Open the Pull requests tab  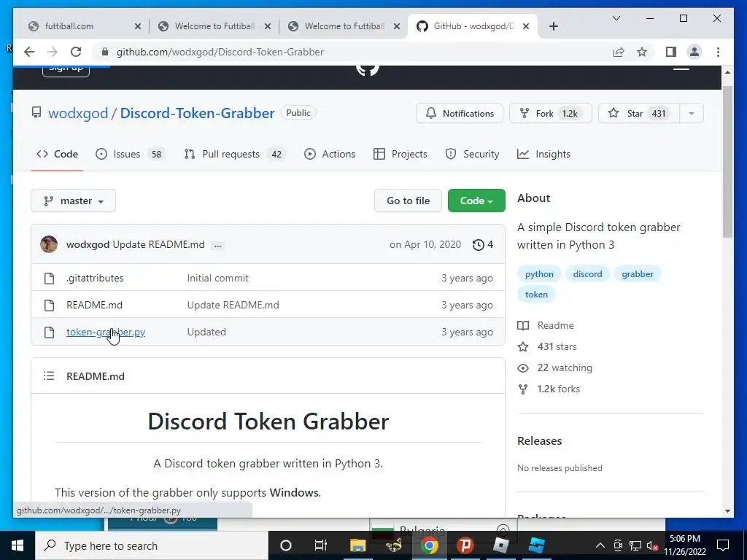(235, 155)
